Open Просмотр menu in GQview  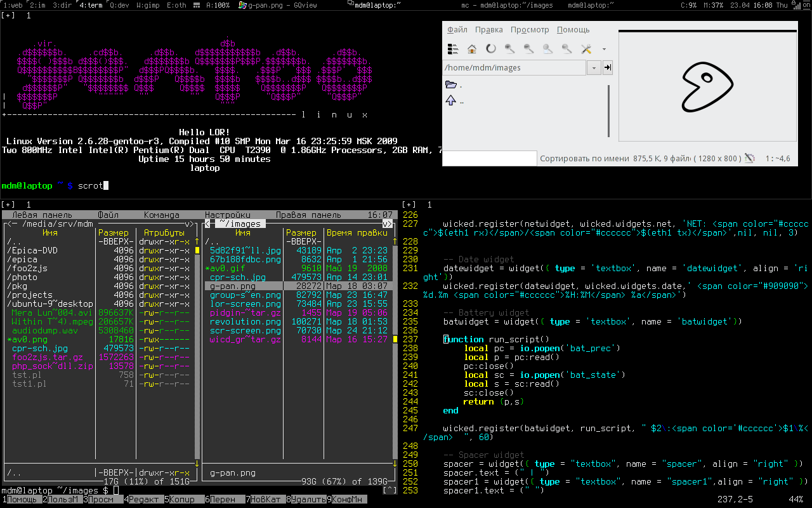tap(530, 29)
